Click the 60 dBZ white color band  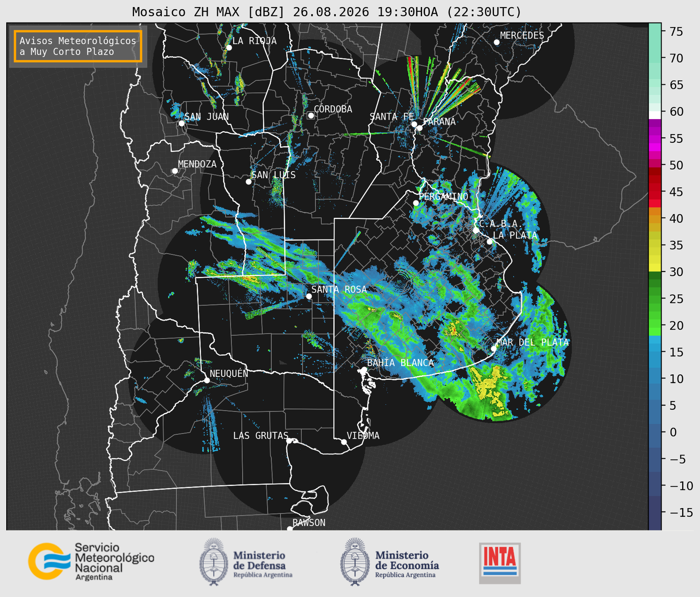655,115
